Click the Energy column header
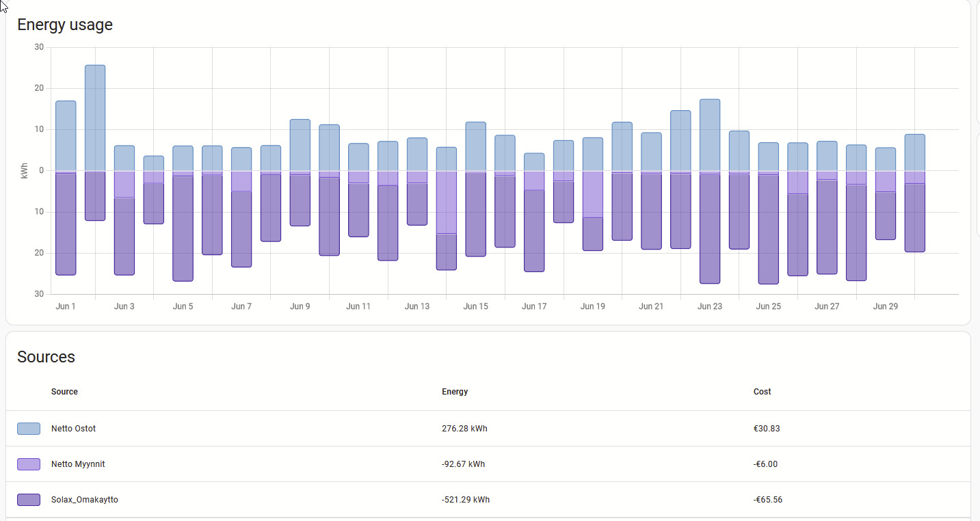The width and height of the screenshot is (980, 521). pyautogui.click(x=455, y=392)
